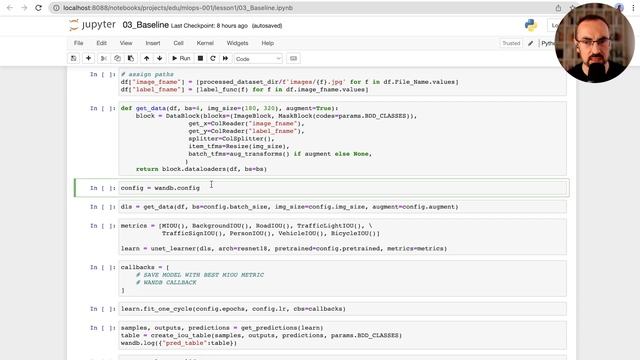Reload the browser page

click(x=38, y=8)
